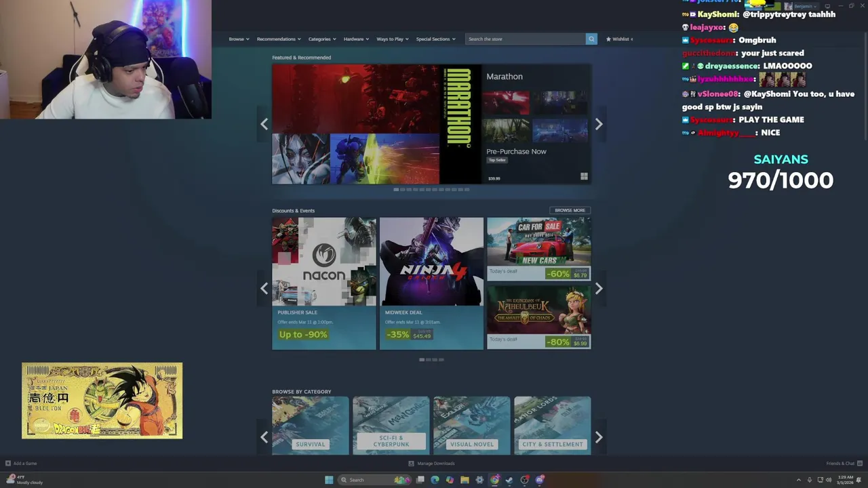Open the Manage Downloads icon
Viewport: 868px width, 488px height.
411,464
